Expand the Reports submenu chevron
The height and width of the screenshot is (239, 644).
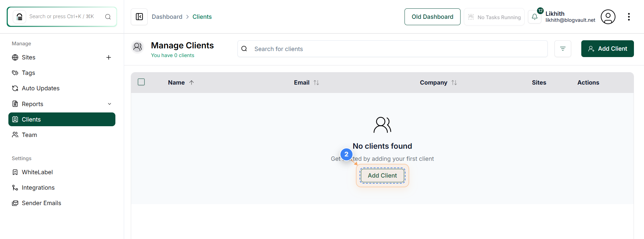[109, 104]
